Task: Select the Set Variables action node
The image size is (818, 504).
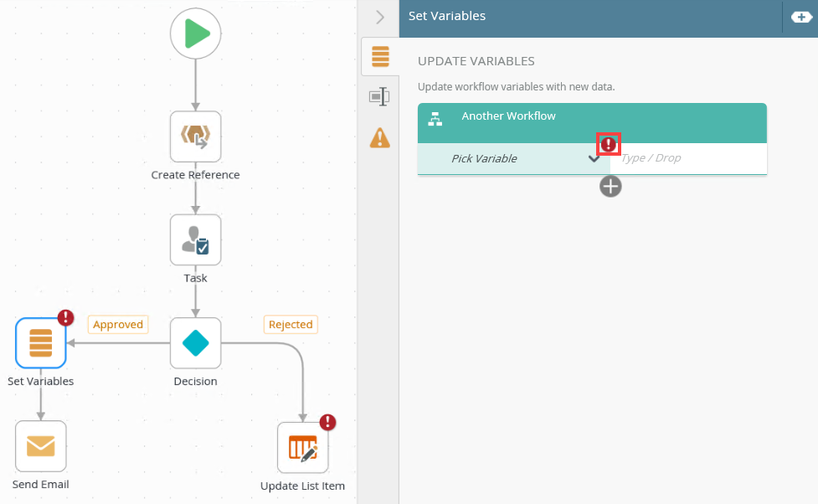Action: click(x=41, y=343)
